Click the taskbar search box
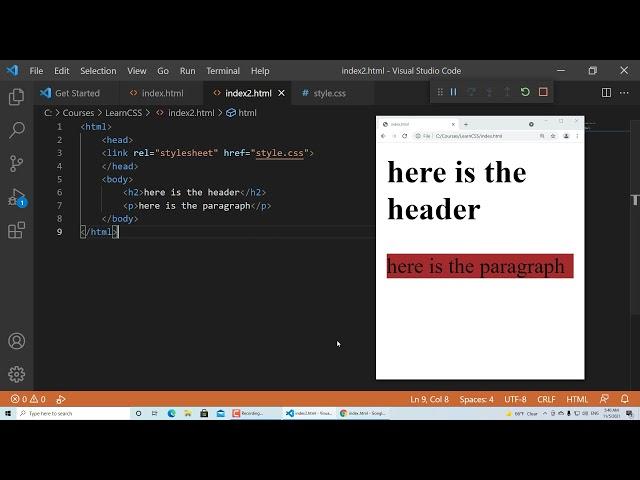Viewport: 640px width, 480px height. point(73,413)
